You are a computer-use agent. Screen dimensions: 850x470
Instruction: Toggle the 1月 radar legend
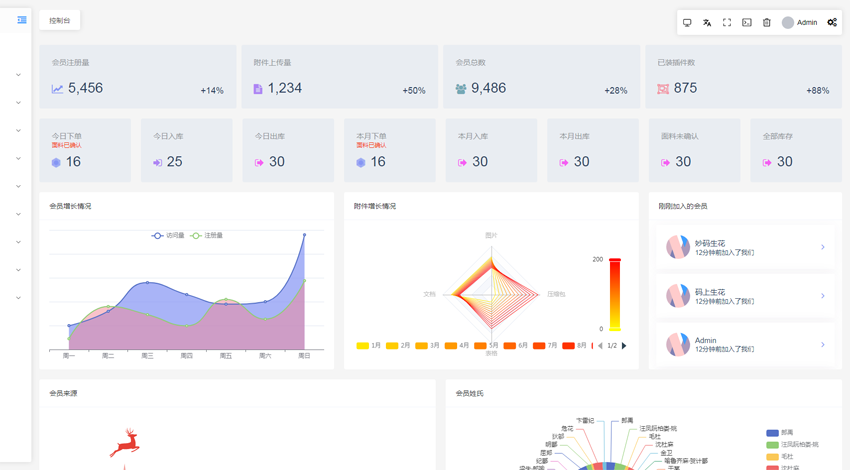(369, 345)
